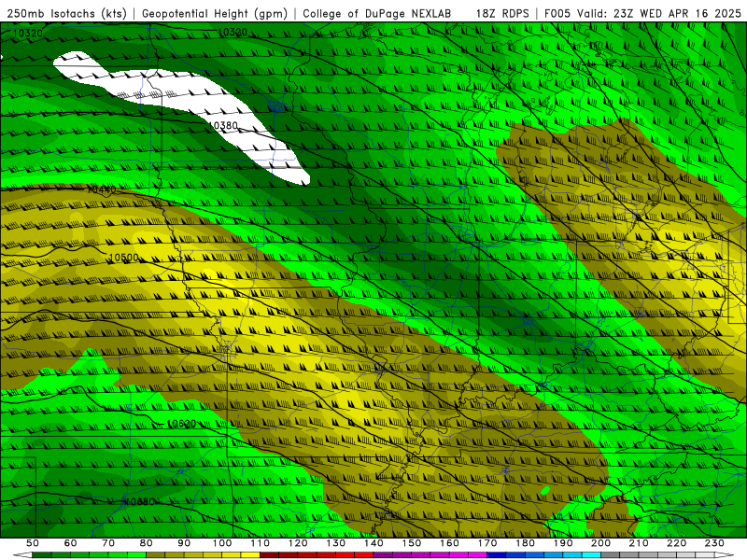Click the 170 knot legend value

pos(487,543)
